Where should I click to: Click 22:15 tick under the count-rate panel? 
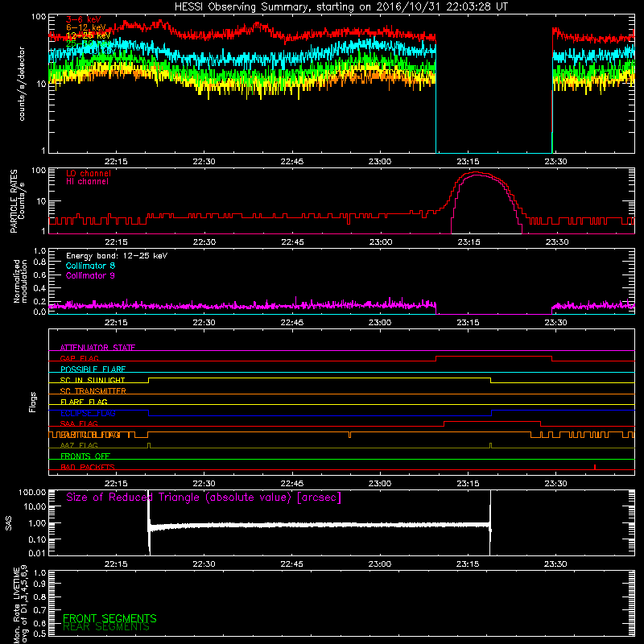116,162
